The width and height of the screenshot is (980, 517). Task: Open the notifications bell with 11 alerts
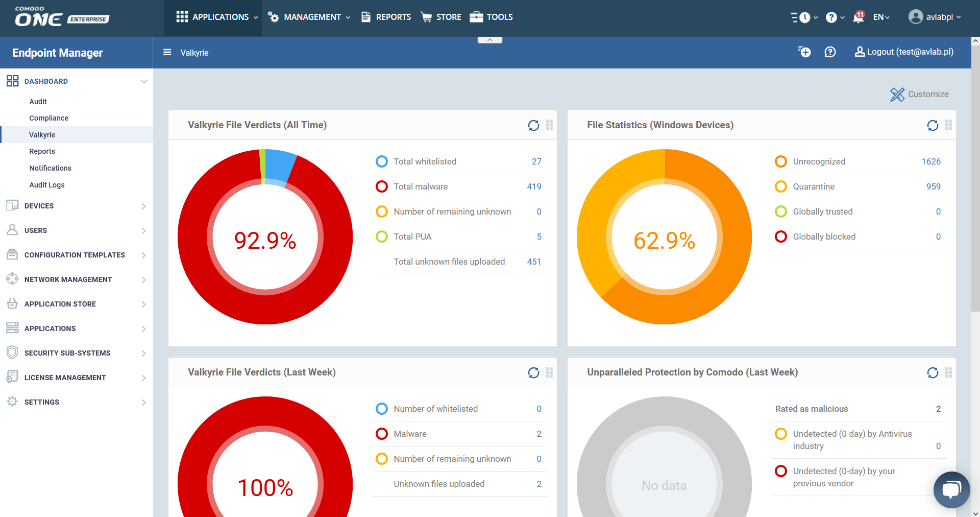(859, 16)
